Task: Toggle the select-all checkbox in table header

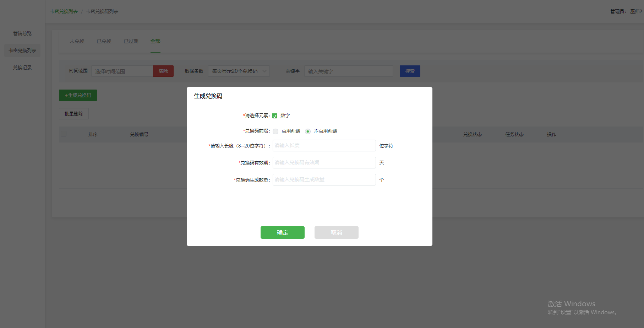Action: pos(64,134)
